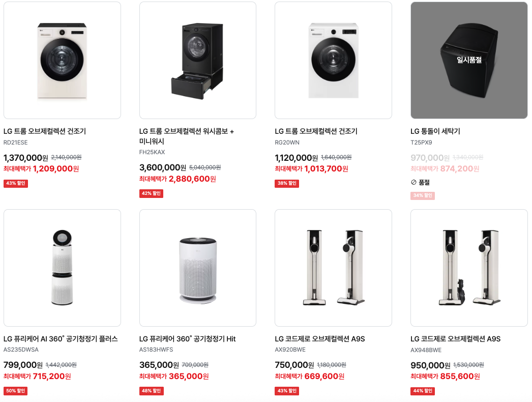Open the AX920BWE CordZero vacuum image
Image resolution: width=532 pixels, height=402 pixels.
tap(333, 268)
